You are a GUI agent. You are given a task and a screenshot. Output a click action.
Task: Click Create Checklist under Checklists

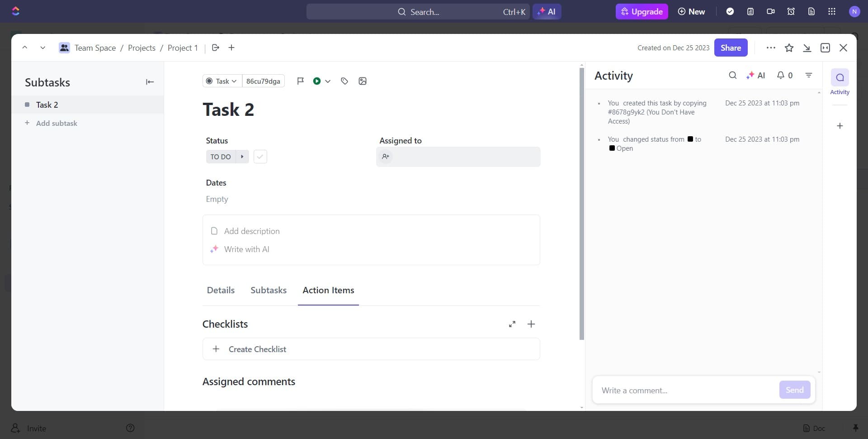[x=257, y=349]
